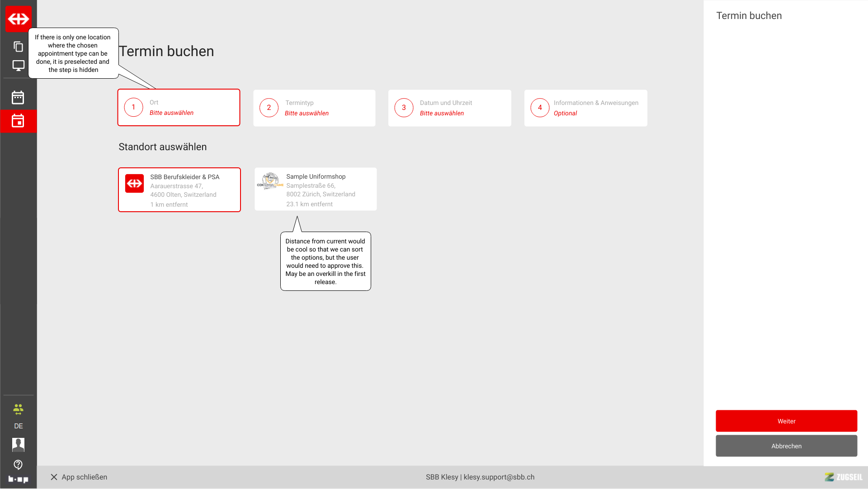
Task: Choose Sample Uniformshop location card
Action: (315, 190)
